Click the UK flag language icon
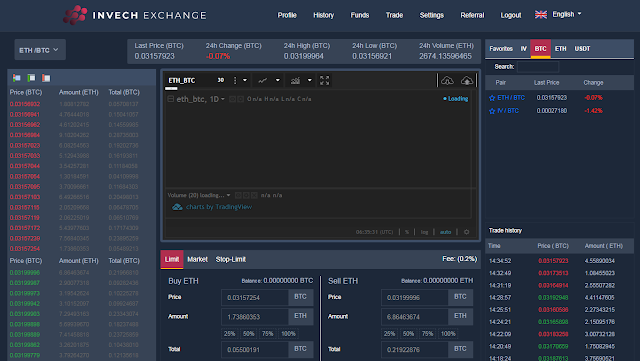 (x=541, y=15)
